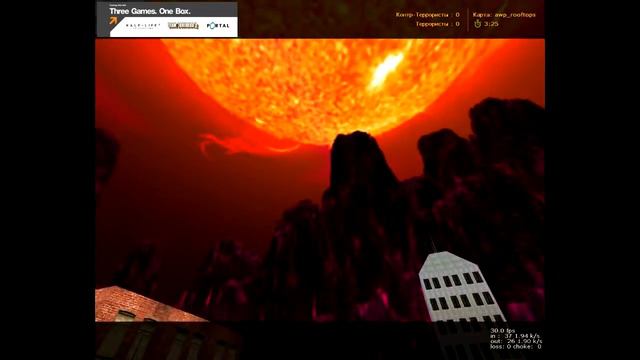Screen dimensions: 640x360
Task: Click the orange arrow icon in the banner
Action: point(113,21)
